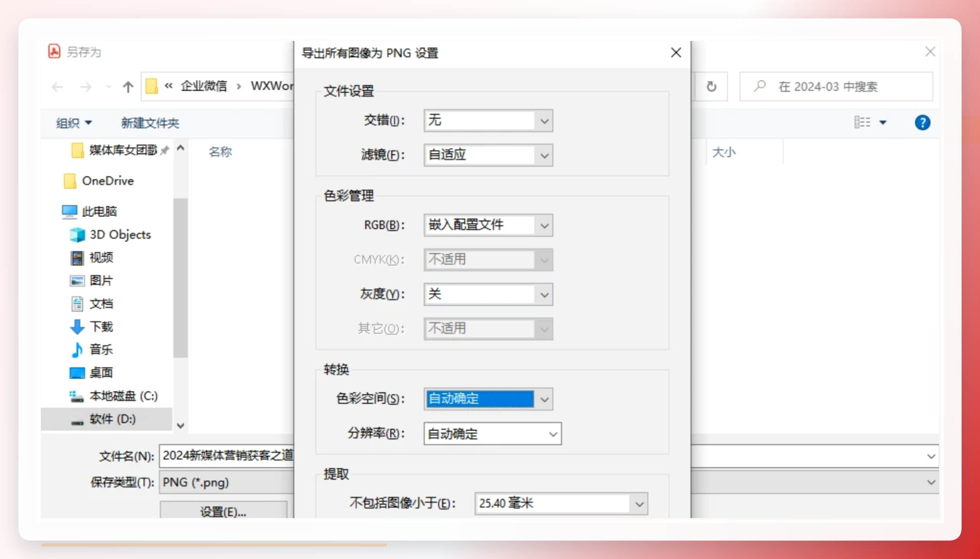
Task: Select the 桌面 folder in sidebar
Action: [92, 373]
